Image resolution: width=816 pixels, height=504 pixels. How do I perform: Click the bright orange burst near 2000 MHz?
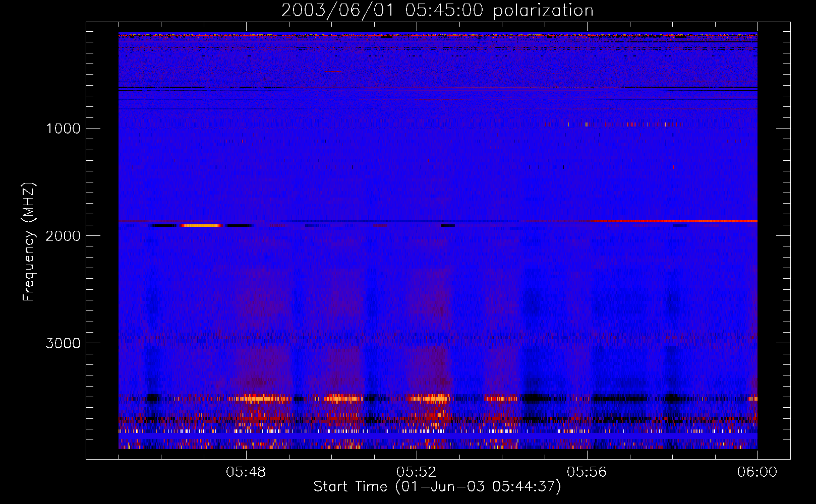202,225
